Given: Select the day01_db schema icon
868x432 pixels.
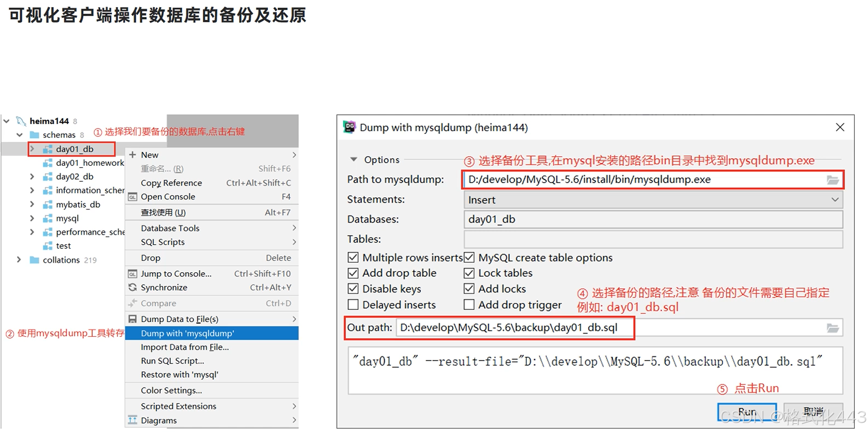Looking at the screenshot, I should tap(48, 149).
